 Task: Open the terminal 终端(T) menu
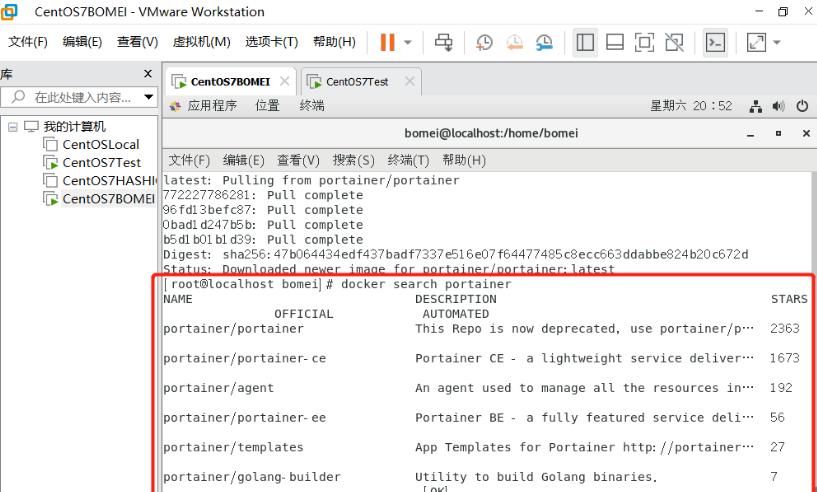click(408, 160)
